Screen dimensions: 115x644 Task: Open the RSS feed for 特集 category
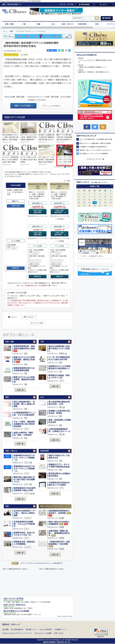[x=34, y=506]
